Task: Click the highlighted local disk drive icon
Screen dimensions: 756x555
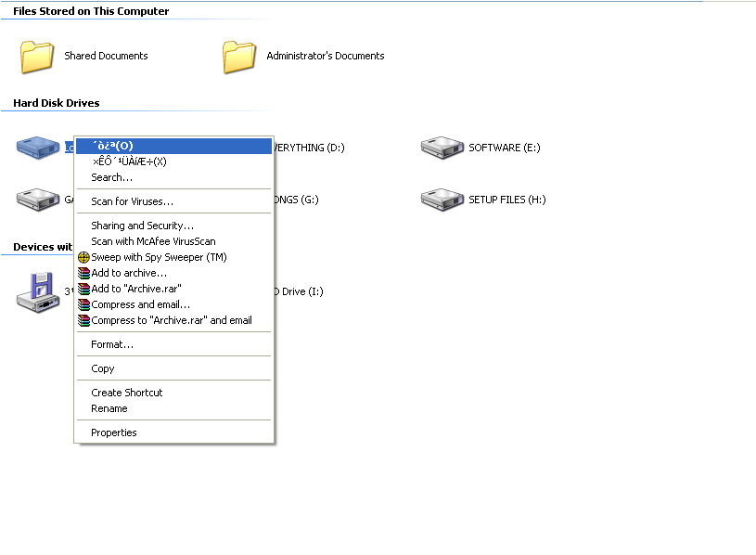Action: 37,147
